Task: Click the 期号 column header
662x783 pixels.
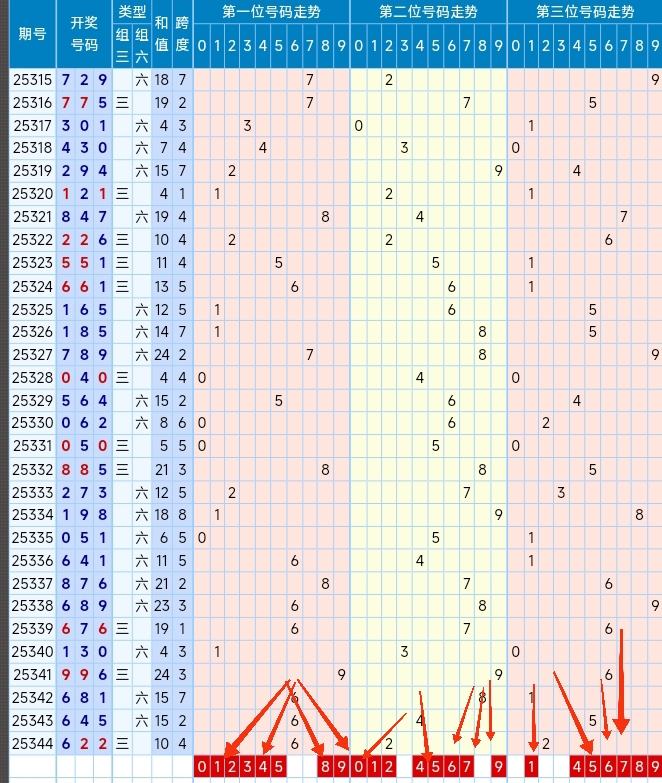Action: tap(32, 34)
